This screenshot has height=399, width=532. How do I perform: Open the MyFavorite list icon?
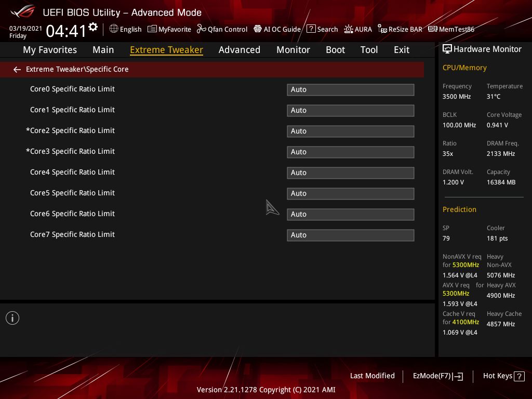152,29
